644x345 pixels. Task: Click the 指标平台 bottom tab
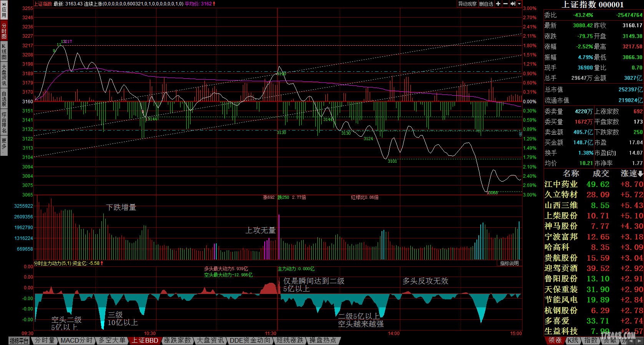point(19,340)
